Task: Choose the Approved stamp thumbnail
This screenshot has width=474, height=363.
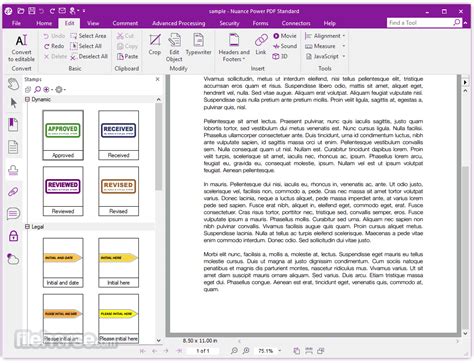Action: coord(63,135)
